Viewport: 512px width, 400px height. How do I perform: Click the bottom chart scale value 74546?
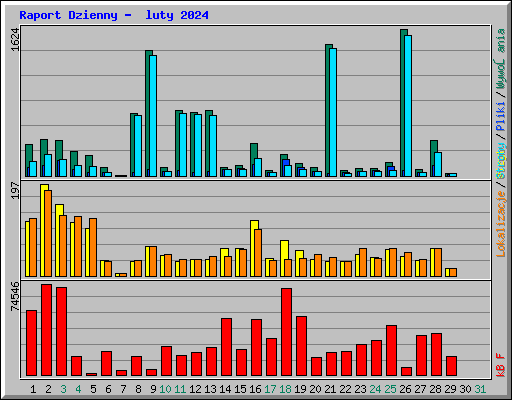[x=15, y=297]
